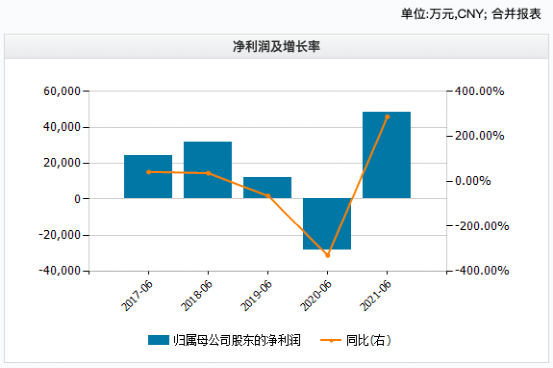Click the 单位:万元,CNY; 合并报表 text
Screen dimensions: 553x368
[471, 14]
